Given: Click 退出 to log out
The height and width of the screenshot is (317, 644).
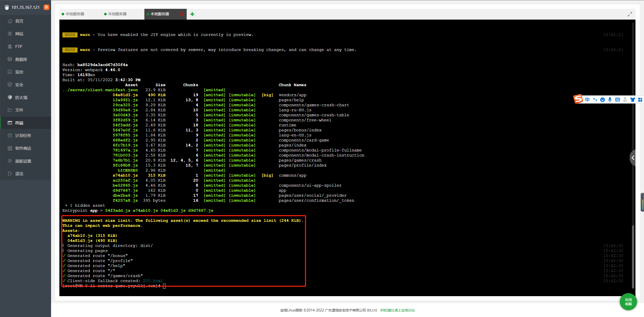Looking at the screenshot, I should coord(19,174).
